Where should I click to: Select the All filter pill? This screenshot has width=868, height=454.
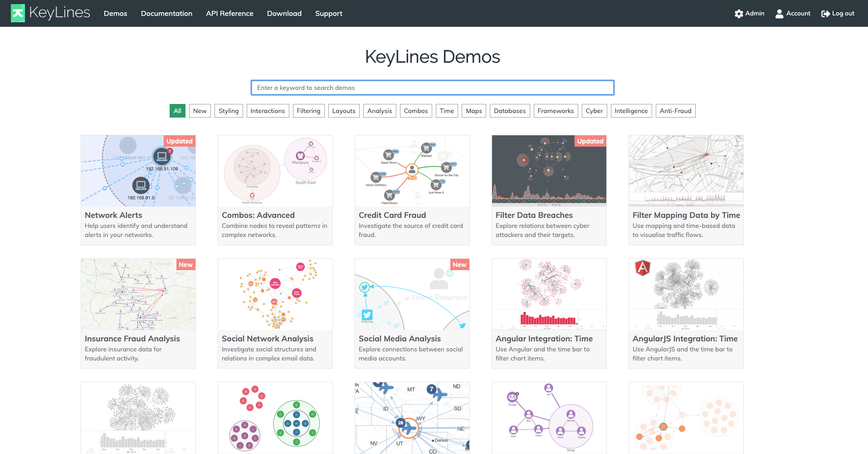(177, 110)
